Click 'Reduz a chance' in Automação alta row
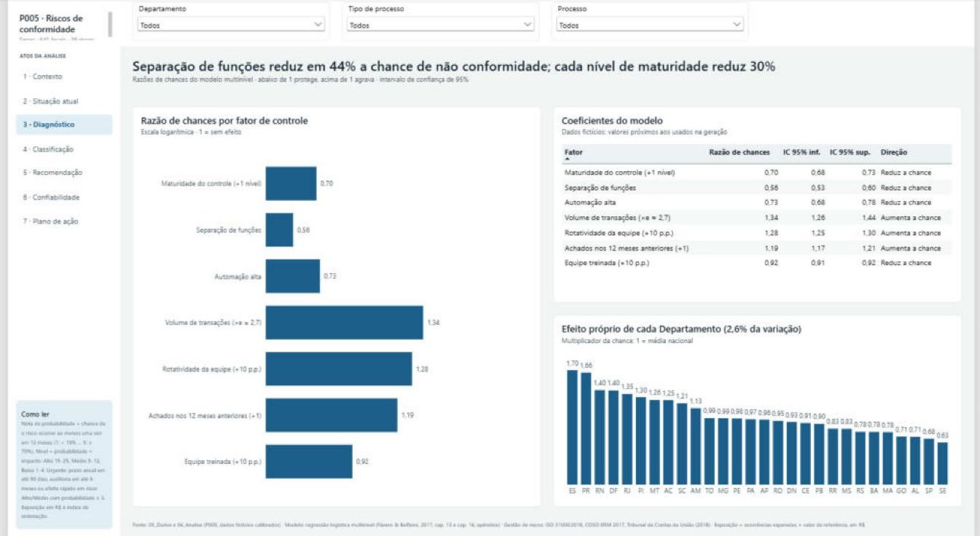Viewport: 980px width, 536px height. tap(906, 202)
